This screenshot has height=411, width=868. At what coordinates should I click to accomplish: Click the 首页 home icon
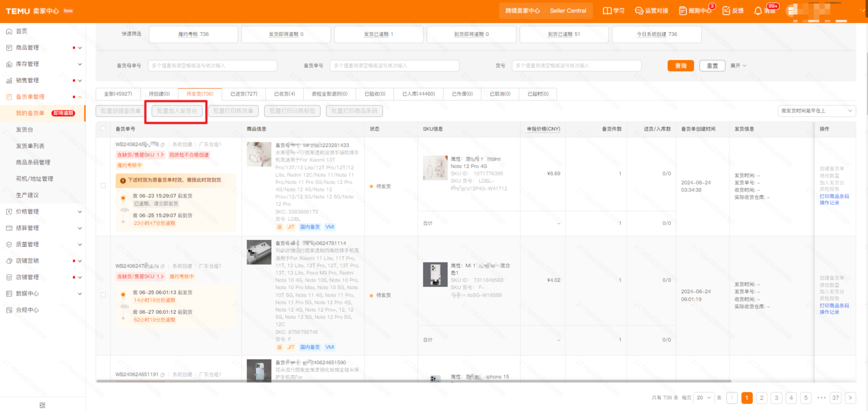coord(9,31)
